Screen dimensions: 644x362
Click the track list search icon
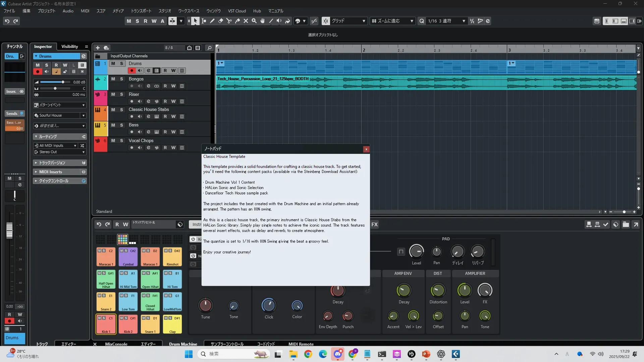click(209, 48)
